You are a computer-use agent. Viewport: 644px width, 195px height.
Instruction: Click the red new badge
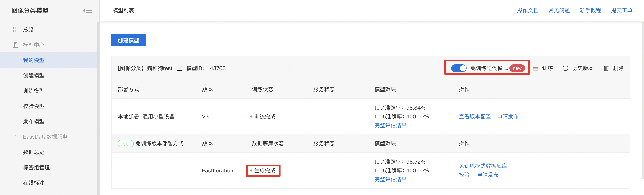coord(517,68)
